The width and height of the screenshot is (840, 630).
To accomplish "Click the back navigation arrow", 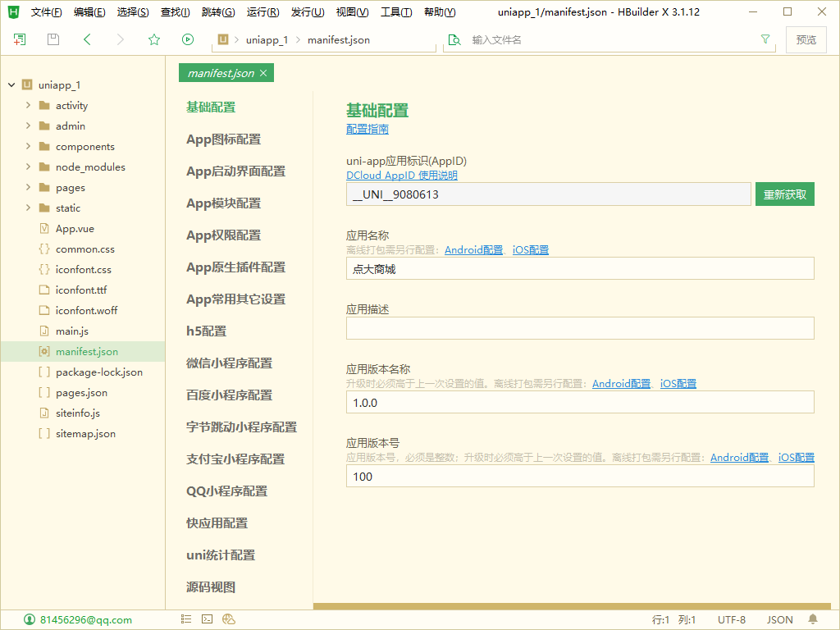I will coord(88,39).
